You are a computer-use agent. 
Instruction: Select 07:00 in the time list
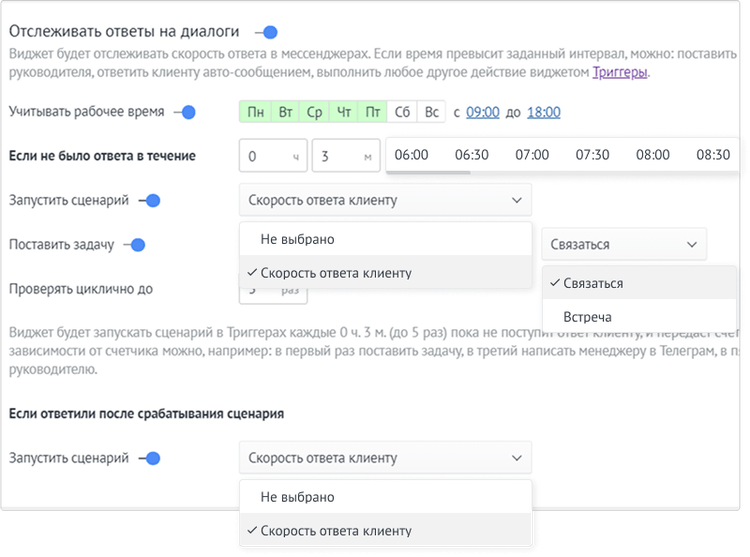point(532,155)
